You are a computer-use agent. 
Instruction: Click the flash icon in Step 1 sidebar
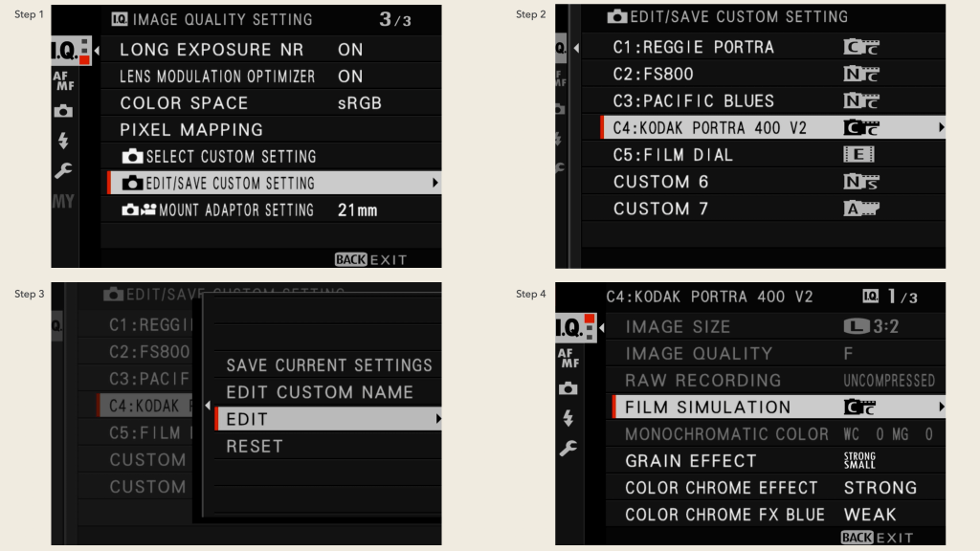pyautogui.click(x=63, y=141)
